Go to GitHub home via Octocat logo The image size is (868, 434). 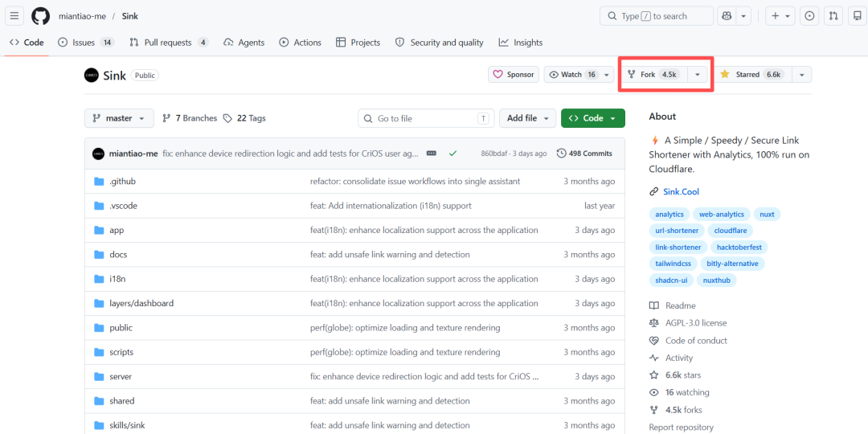[x=40, y=16]
